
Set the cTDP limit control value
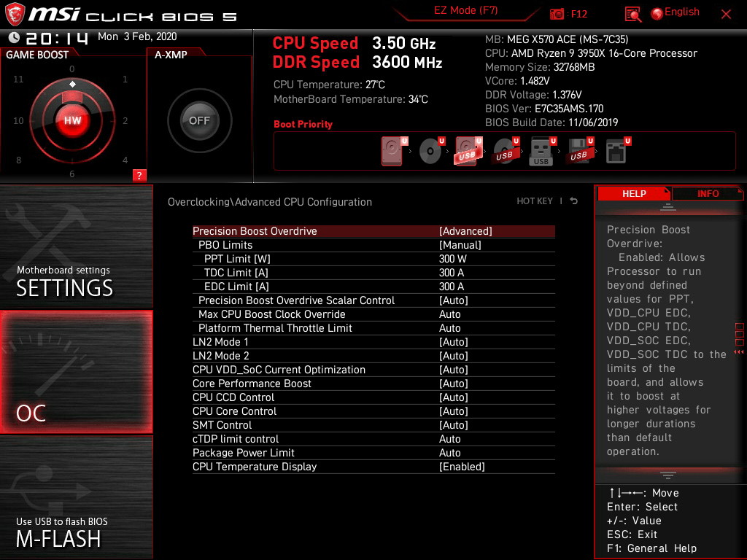pos(373,438)
